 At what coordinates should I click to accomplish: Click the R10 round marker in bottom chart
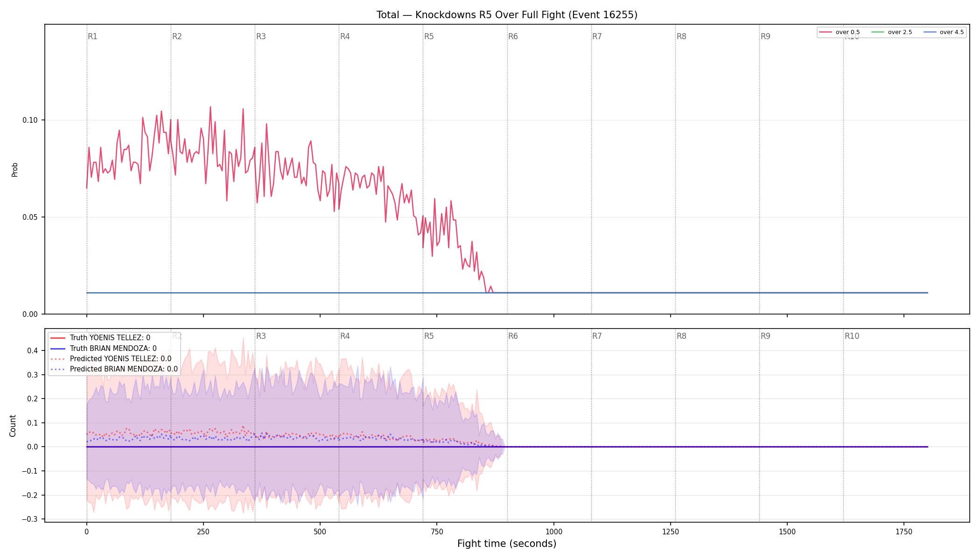pyautogui.click(x=852, y=336)
